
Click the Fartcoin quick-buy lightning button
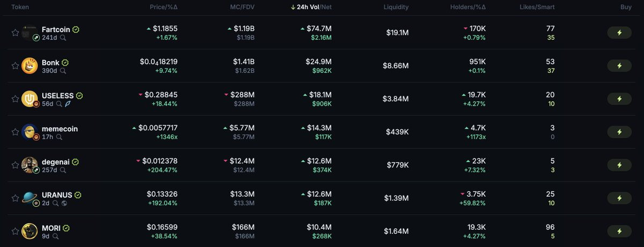[x=619, y=33]
